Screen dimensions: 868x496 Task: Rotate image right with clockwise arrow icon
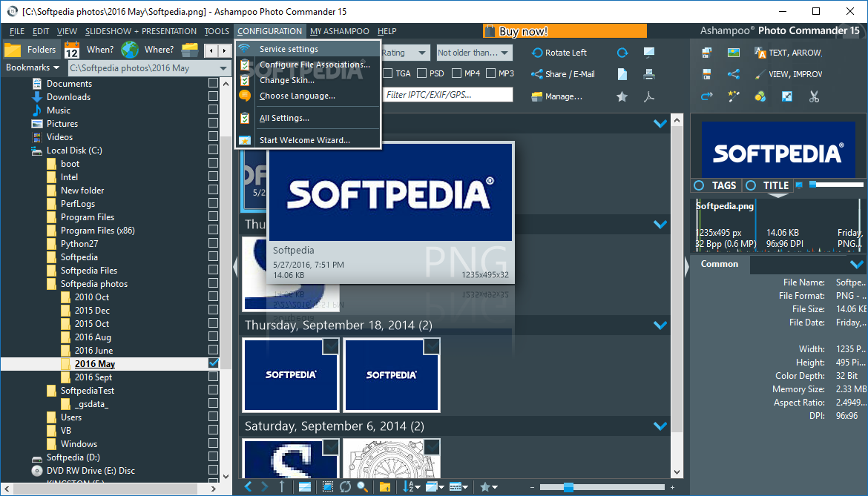tap(622, 53)
